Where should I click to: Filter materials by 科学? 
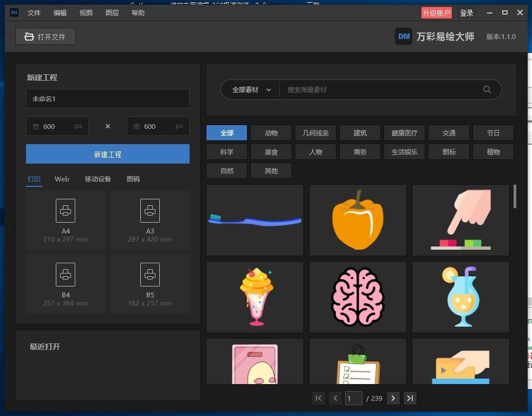(226, 152)
